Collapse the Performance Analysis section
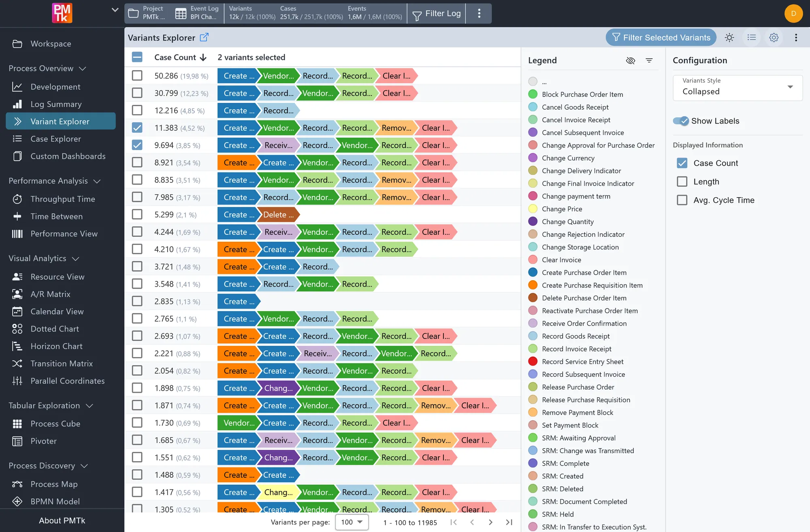 [x=54, y=181]
